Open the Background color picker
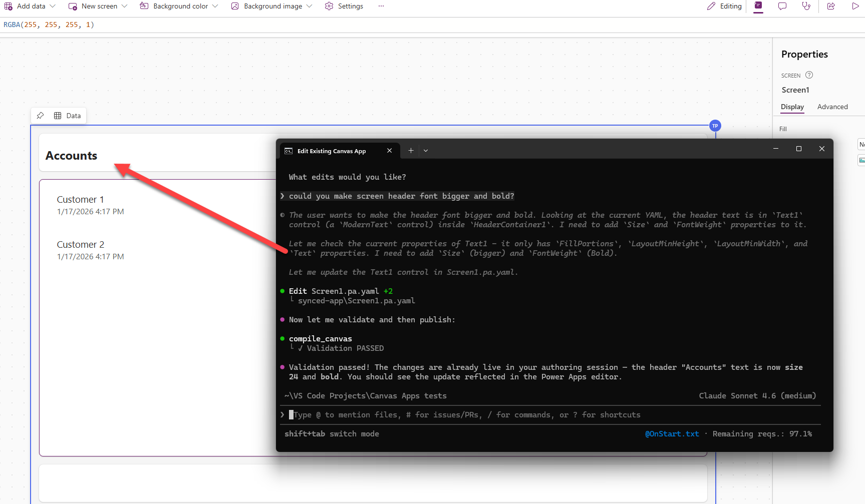 pos(179,6)
